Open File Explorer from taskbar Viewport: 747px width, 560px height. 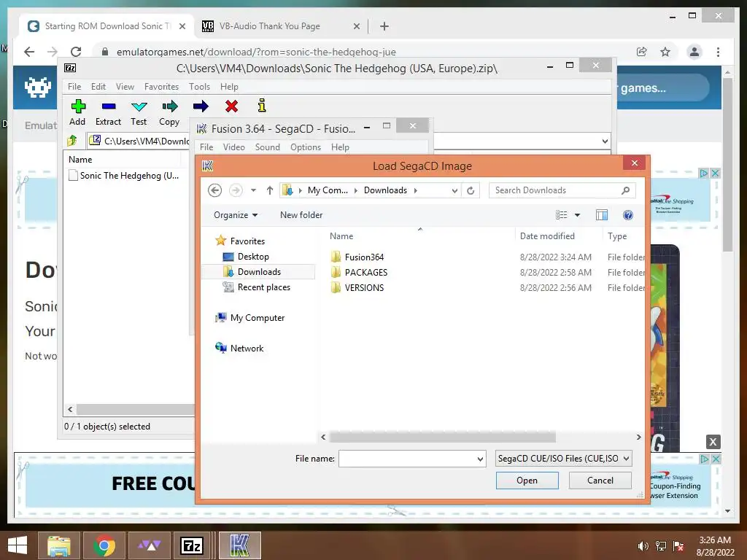[x=59, y=545]
